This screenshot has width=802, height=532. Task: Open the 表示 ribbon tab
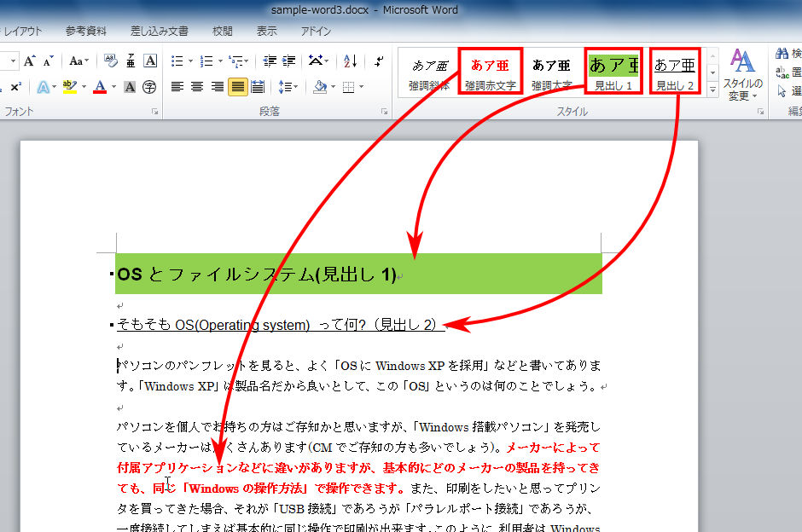266,32
